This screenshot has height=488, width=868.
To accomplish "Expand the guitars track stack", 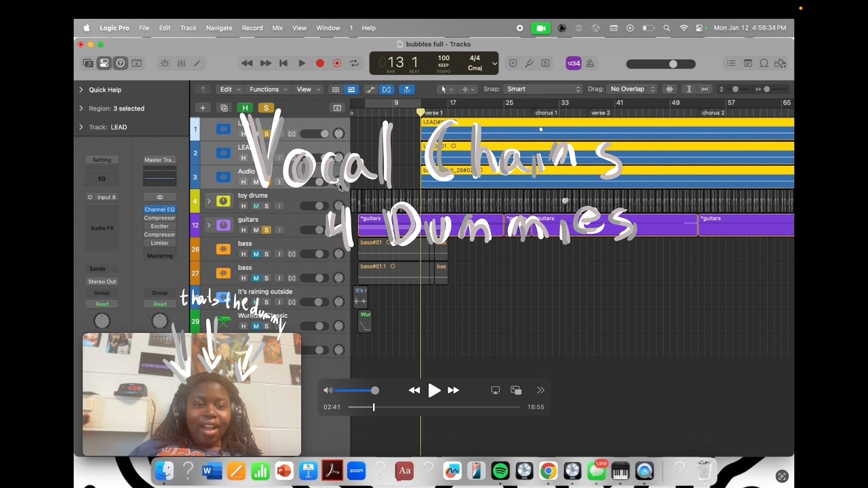I will click(209, 225).
